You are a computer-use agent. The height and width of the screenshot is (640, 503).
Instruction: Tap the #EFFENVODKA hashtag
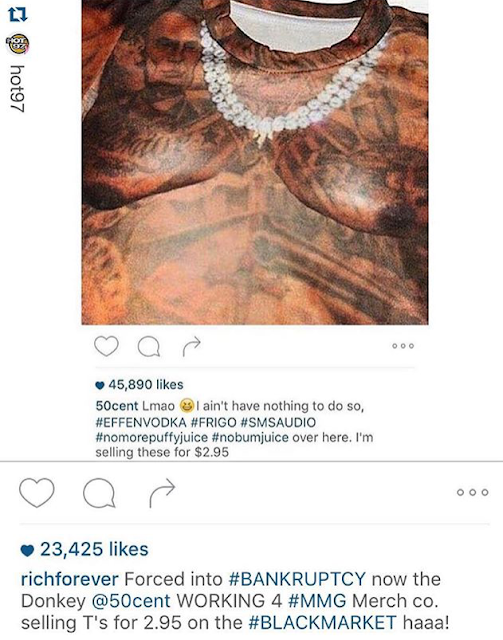click(141, 422)
